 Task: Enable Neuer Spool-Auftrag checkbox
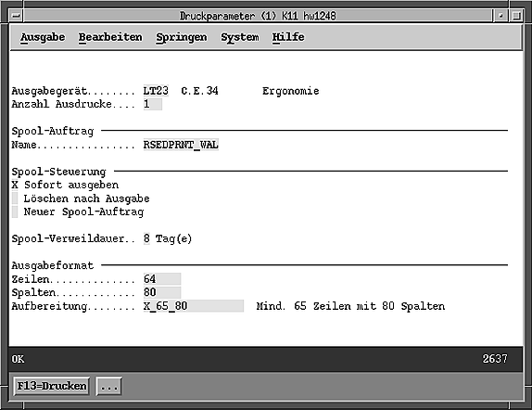click(x=15, y=212)
